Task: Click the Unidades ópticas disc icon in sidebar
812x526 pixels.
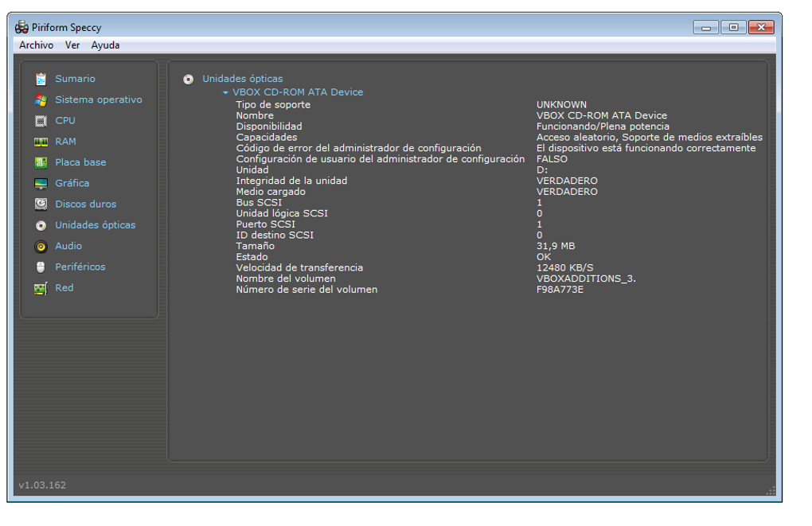Action: pos(41,226)
